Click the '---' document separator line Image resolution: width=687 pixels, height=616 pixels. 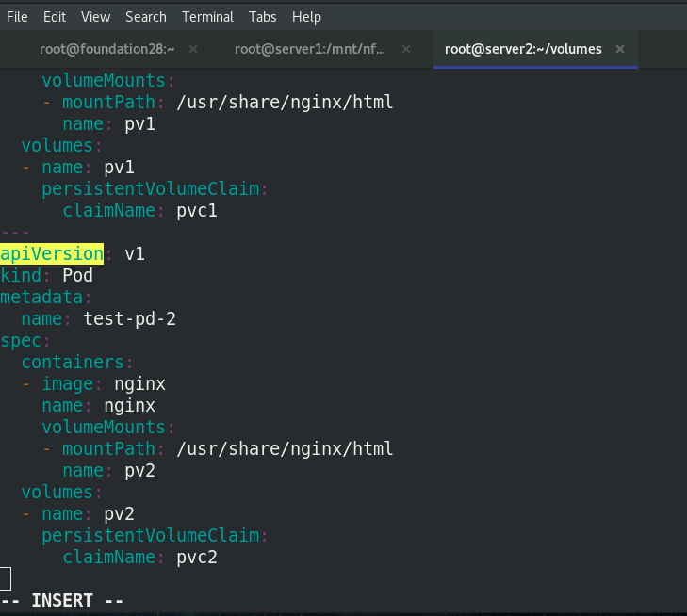tap(15, 232)
